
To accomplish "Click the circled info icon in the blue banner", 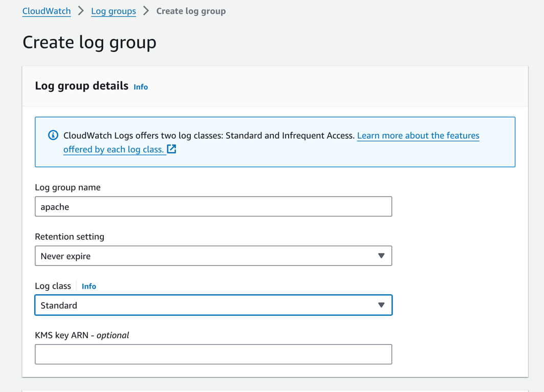I will 53,135.
